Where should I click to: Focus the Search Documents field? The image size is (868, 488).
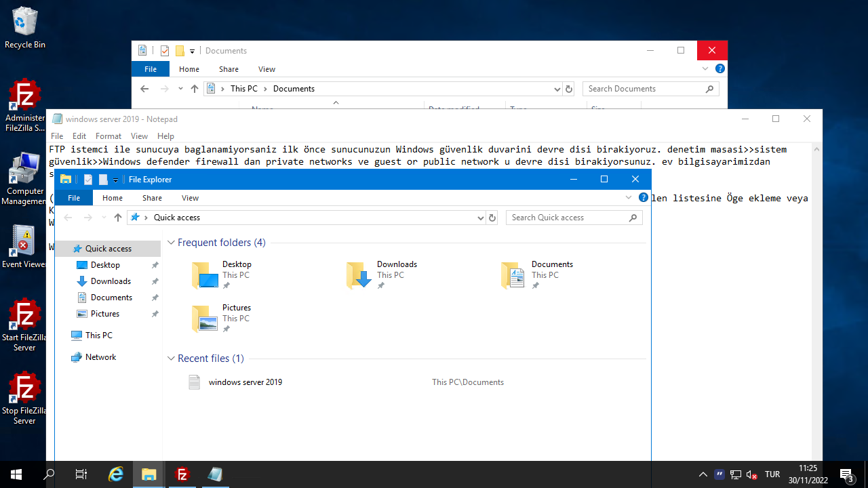pos(651,89)
